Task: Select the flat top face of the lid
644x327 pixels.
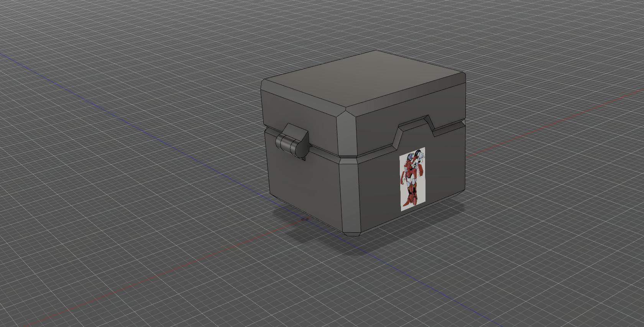Action: click(364, 79)
